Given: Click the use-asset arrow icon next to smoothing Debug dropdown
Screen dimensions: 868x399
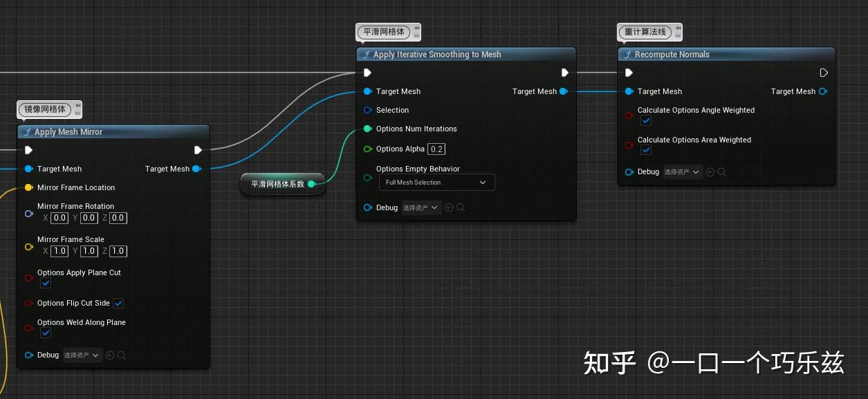Looking at the screenshot, I should pos(449,207).
